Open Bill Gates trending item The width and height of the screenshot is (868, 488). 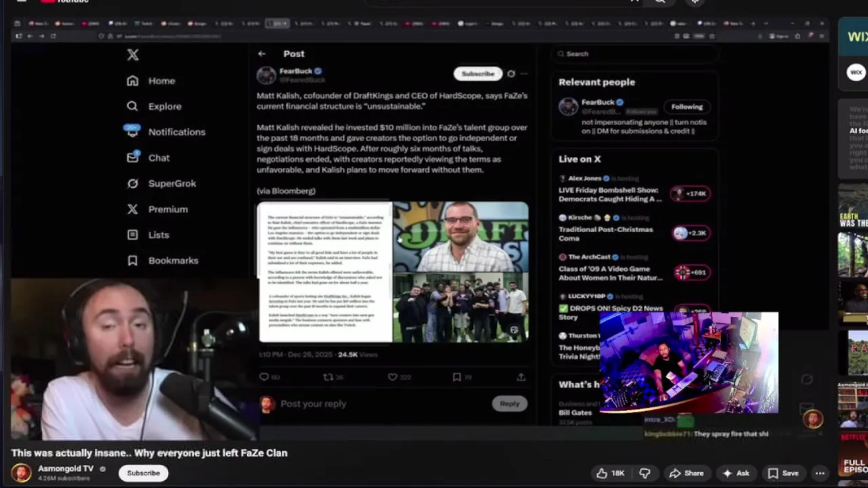point(575,412)
